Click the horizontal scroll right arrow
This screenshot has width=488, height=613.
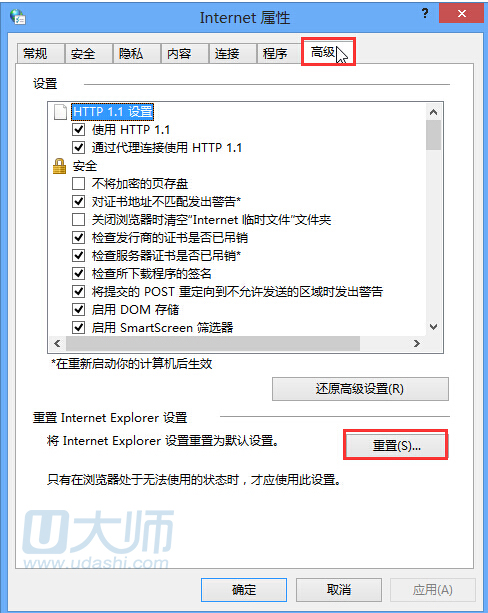tap(417, 343)
